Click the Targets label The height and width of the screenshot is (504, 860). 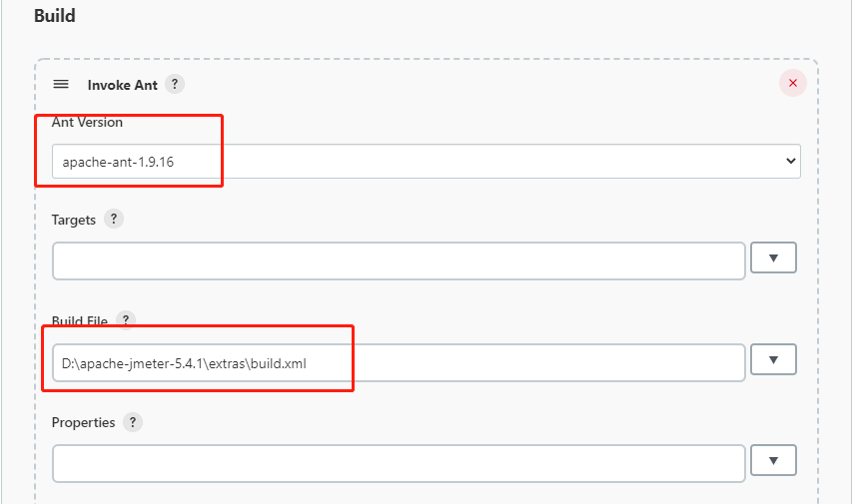pos(74,220)
